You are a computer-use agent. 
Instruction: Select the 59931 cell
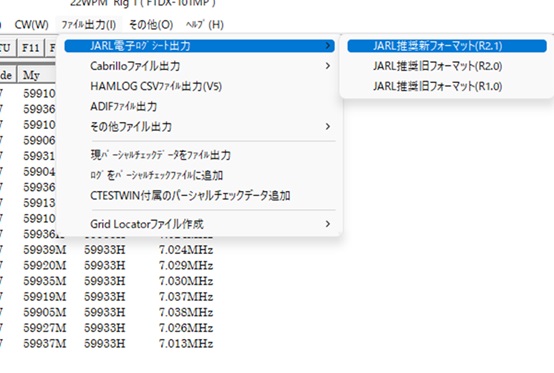(40, 156)
